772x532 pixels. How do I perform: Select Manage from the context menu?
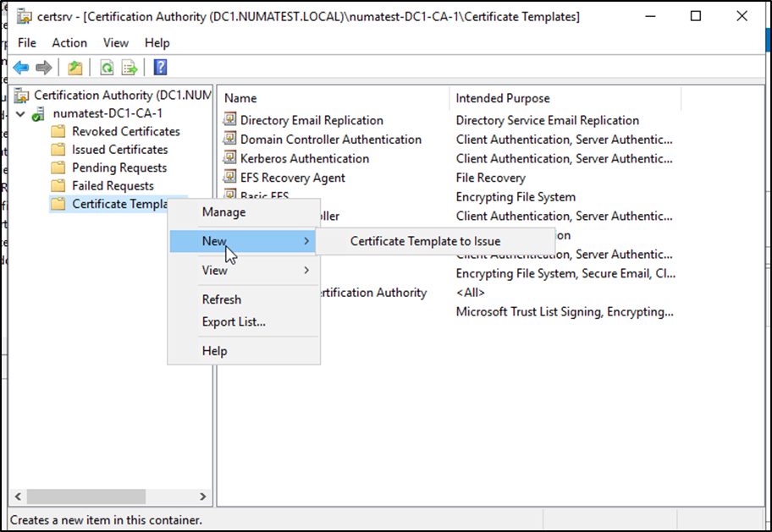pyautogui.click(x=223, y=212)
